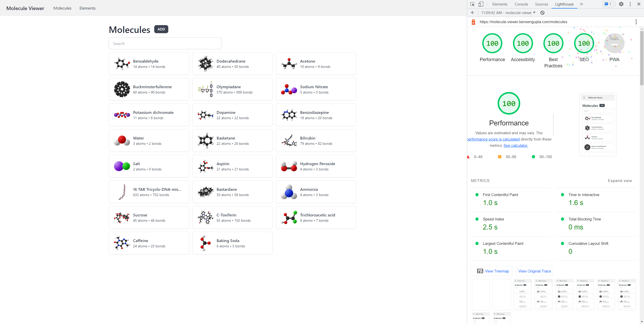Image resolution: width=644 pixels, height=324 pixels.
Task: Open the issues counter badge
Action: [x=608, y=4]
